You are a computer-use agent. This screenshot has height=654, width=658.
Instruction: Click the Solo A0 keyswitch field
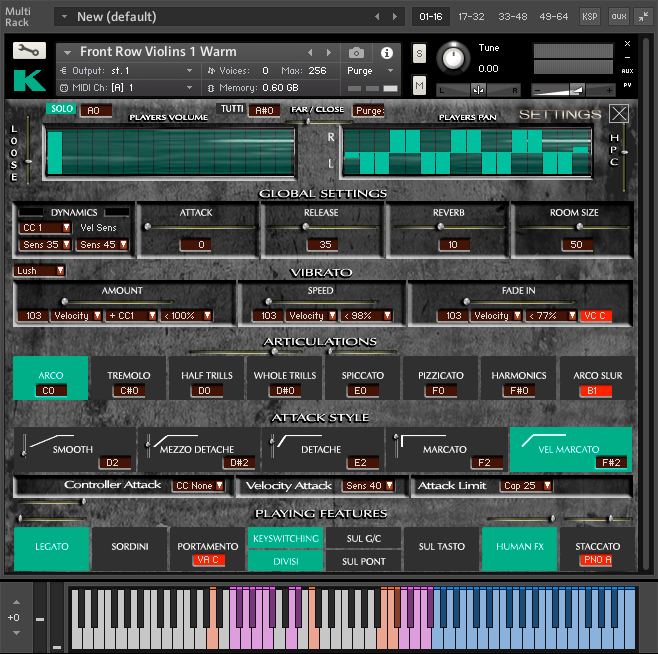point(96,110)
